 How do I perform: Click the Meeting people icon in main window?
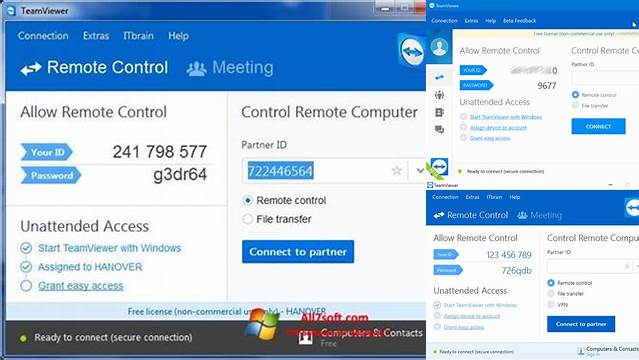[196, 69]
